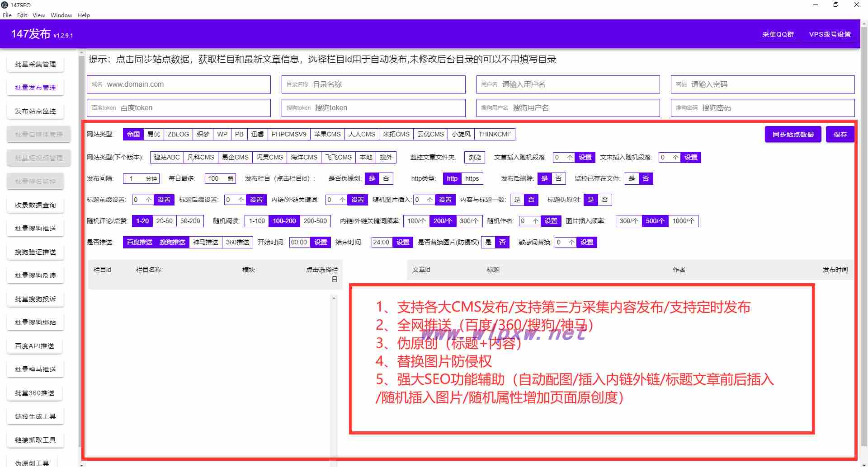Click the 每日最多 count field

[220, 178]
